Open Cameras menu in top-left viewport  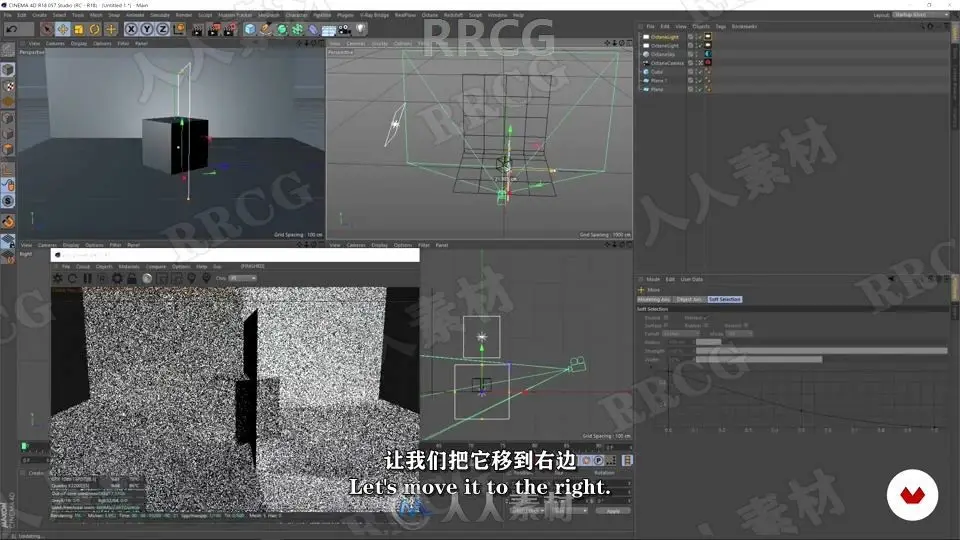pyautogui.click(x=55, y=43)
